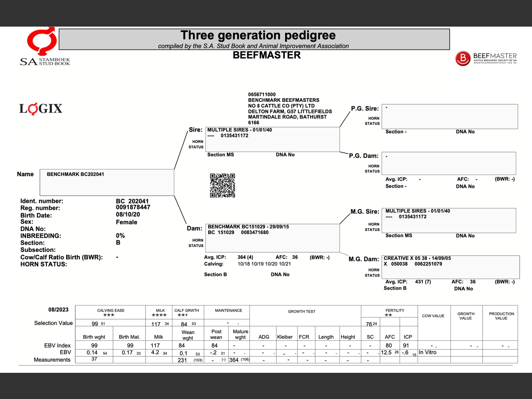Select the ident number value 'BC 202041'

(132, 201)
